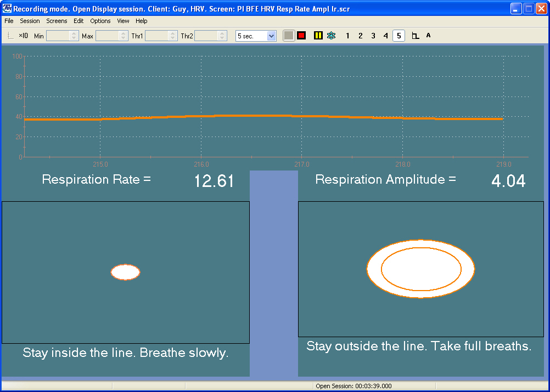This screenshot has height=392, width=550.
Task: Click the Min value spinner arrows
Action: point(74,36)
